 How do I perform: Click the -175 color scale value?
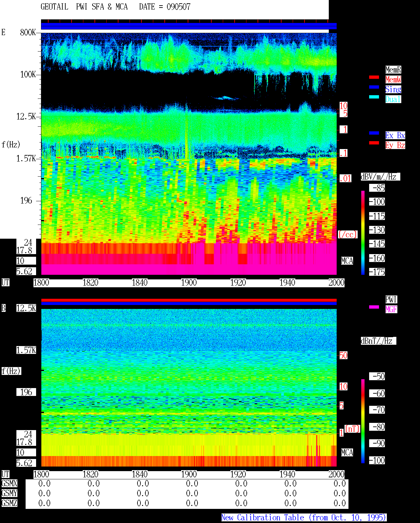pyautogui.click(x=377, y=272)
